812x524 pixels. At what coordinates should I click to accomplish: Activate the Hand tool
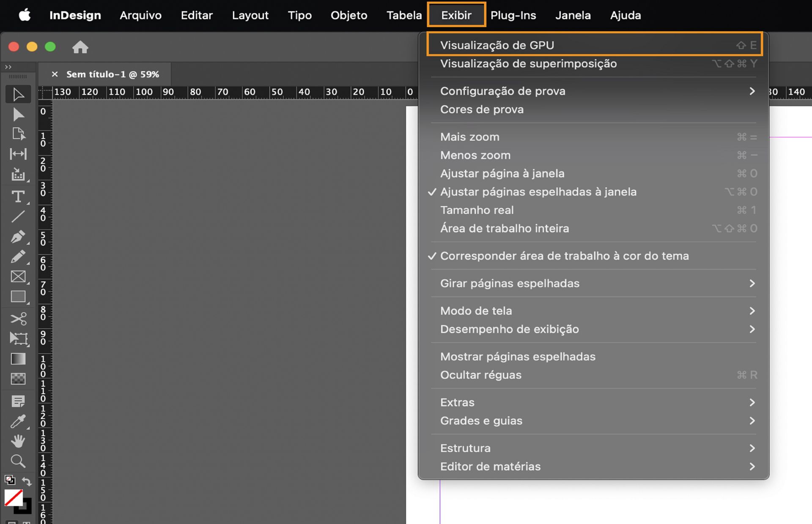(18, 442)
